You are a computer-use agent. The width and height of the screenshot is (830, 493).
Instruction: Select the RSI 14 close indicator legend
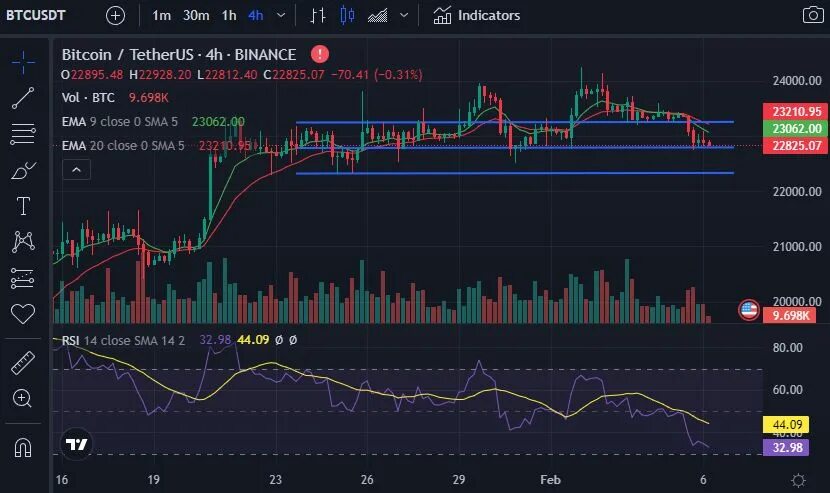[123, 340]
